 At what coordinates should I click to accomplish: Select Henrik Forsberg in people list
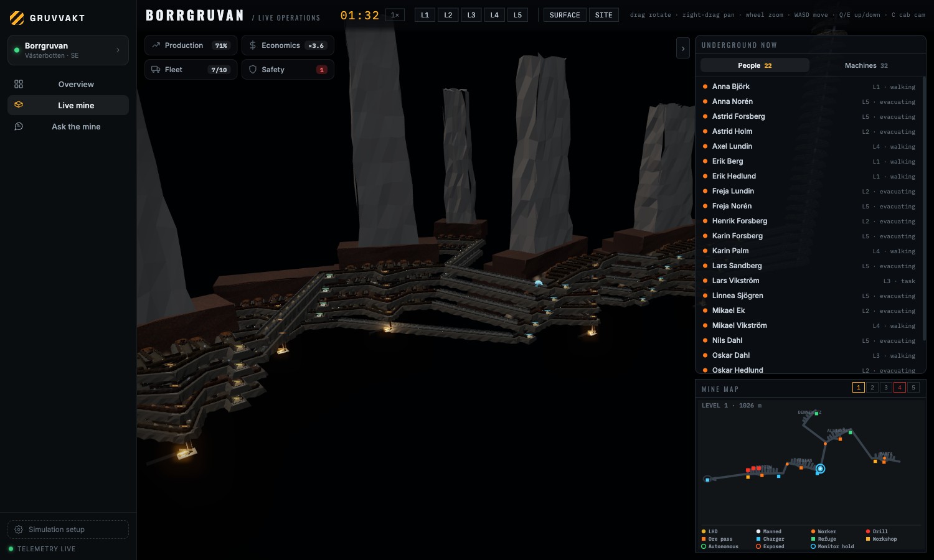[809, 221]
